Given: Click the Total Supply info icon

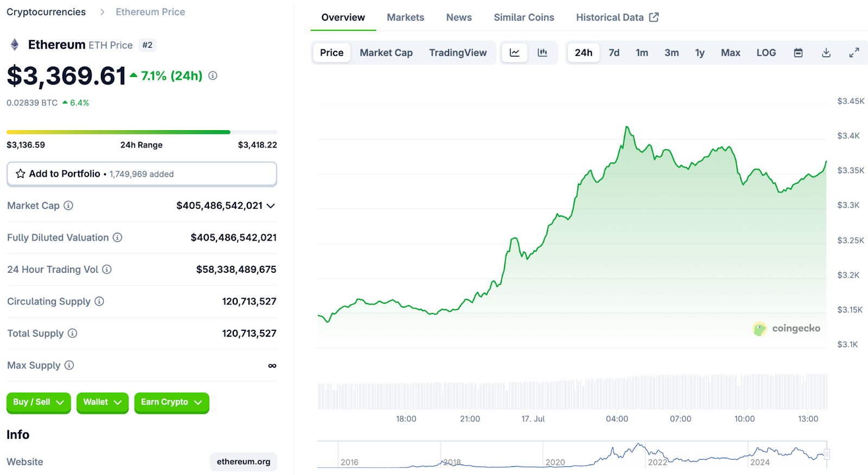Looking at the screenshot, I should [72, 333].
